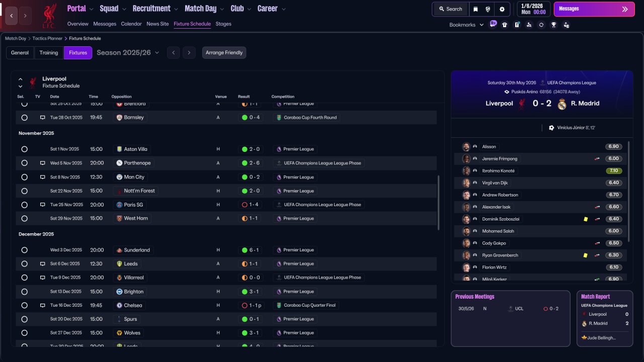Click the TV icon on Chelsea row
The image size is (644, 362).
pyautogui.click(x=43, y=306)
